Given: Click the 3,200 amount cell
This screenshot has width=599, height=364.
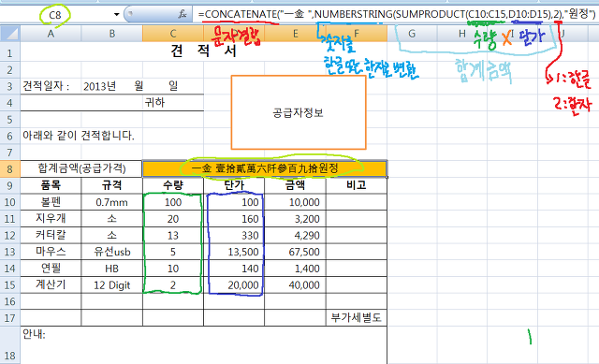Looking at the screenshot, I should (x=296, y=218).
